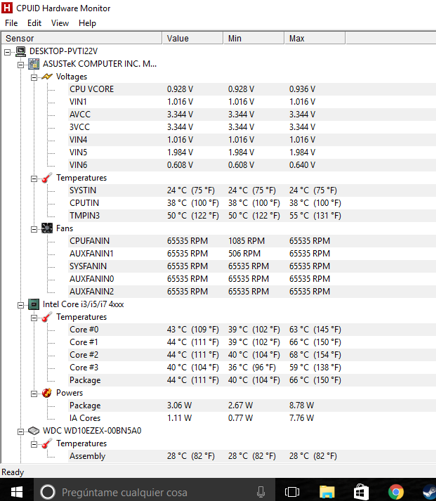Launch Google Chrome from the taskbar
The height and width of the screenshot is (501, 436).
point(396,492)
